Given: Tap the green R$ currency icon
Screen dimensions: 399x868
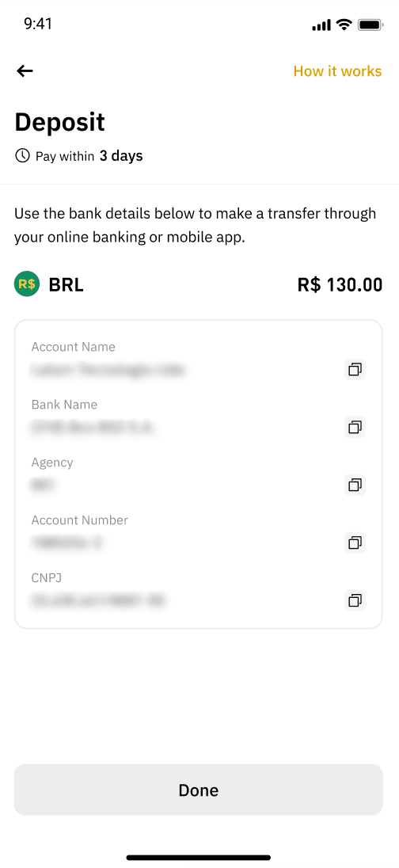Looking at the screenshot, I should [x=27, y=284].
